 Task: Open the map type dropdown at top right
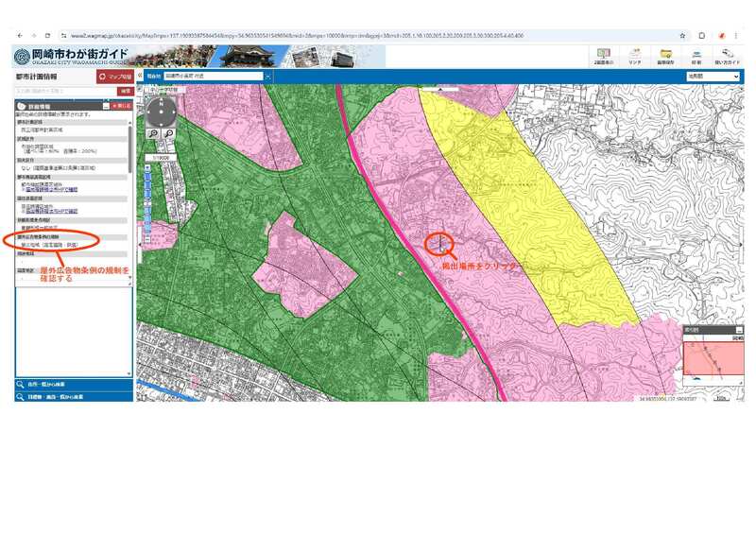click(x=713, y=76)
